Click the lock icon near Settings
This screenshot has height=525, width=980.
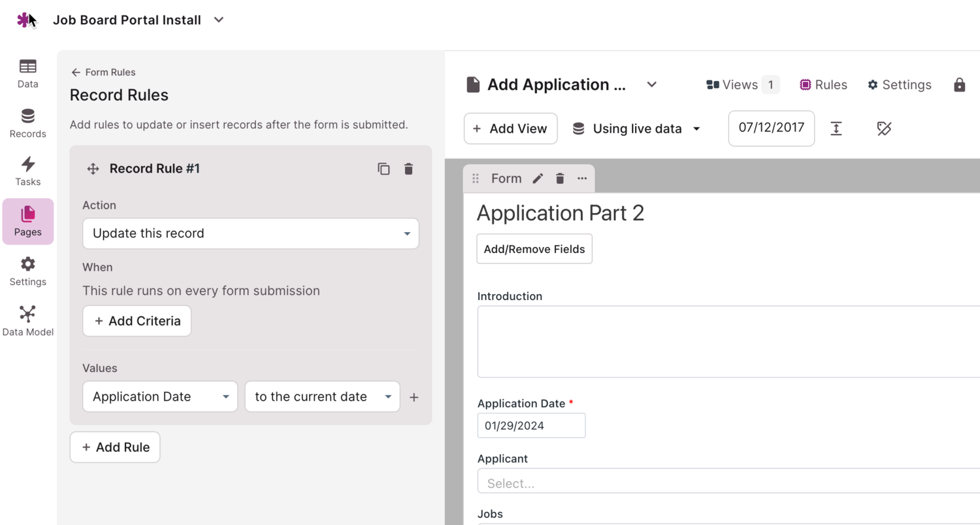point(959,85)
